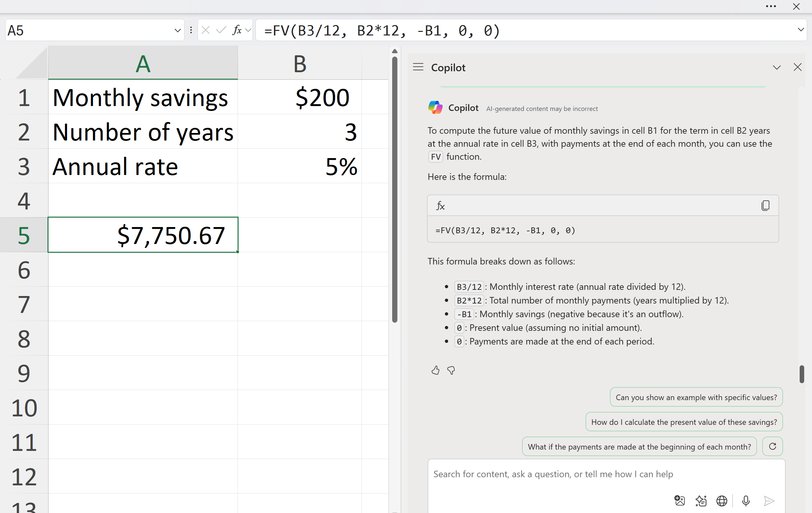The height and width of the screenshot is (513, 812).
Task: Select column B header
Action: [299, 63]
